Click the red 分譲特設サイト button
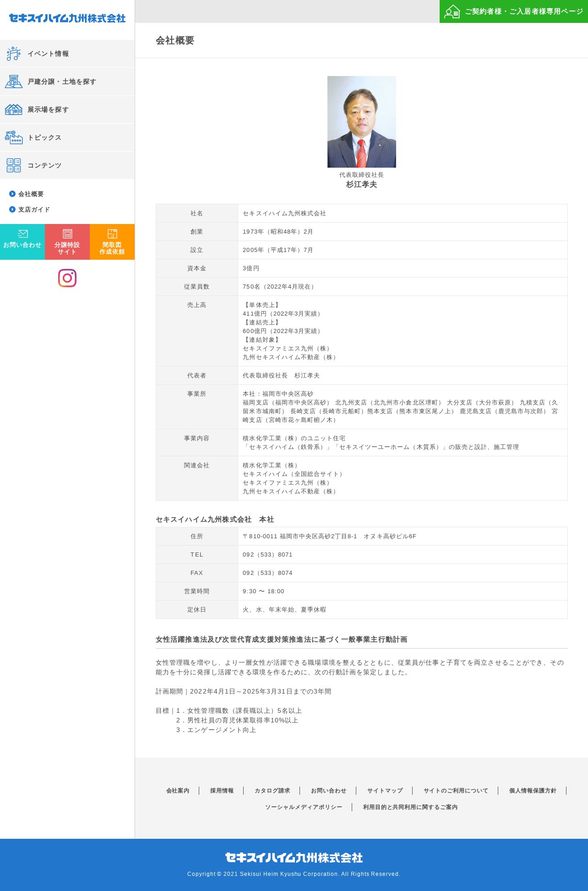Viewport: 588px width, 891px height. (x=67, y=242)
